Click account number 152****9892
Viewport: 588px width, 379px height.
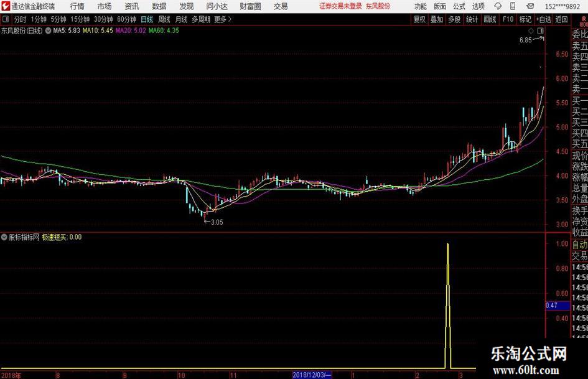pyautogui.click(x=562, y=6)
